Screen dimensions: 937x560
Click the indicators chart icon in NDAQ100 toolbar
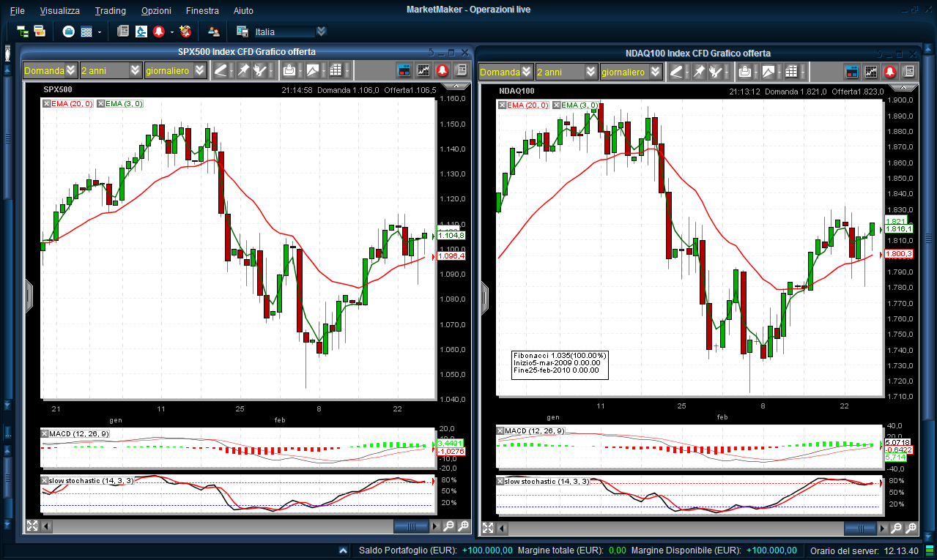[871, 72]
